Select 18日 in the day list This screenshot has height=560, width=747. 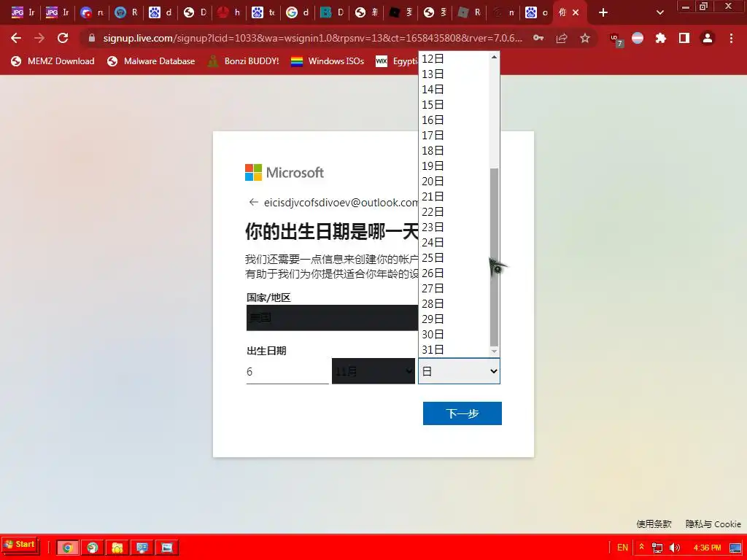click(454, 150)
